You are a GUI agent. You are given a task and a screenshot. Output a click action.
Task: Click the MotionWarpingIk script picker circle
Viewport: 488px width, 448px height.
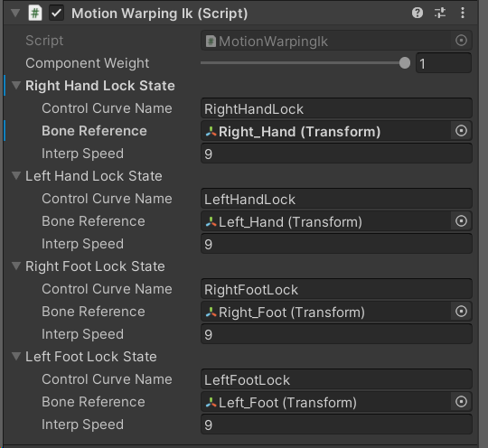461,41
